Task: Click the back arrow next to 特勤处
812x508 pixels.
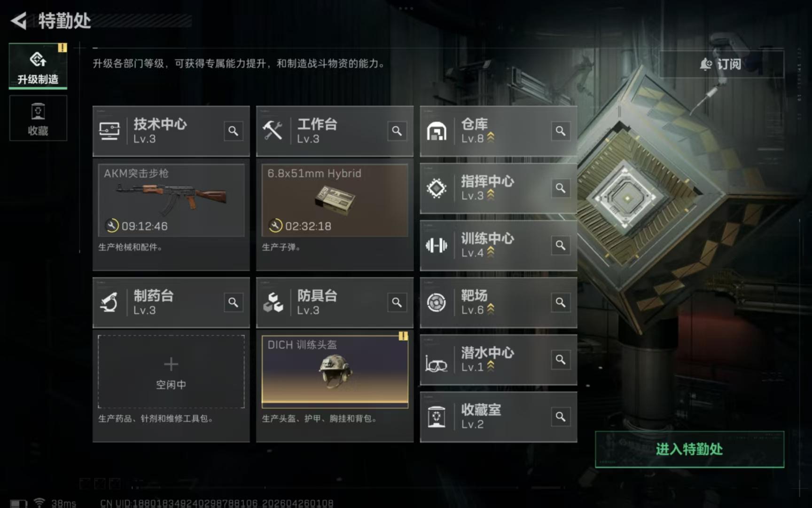Action: point(19,21)
